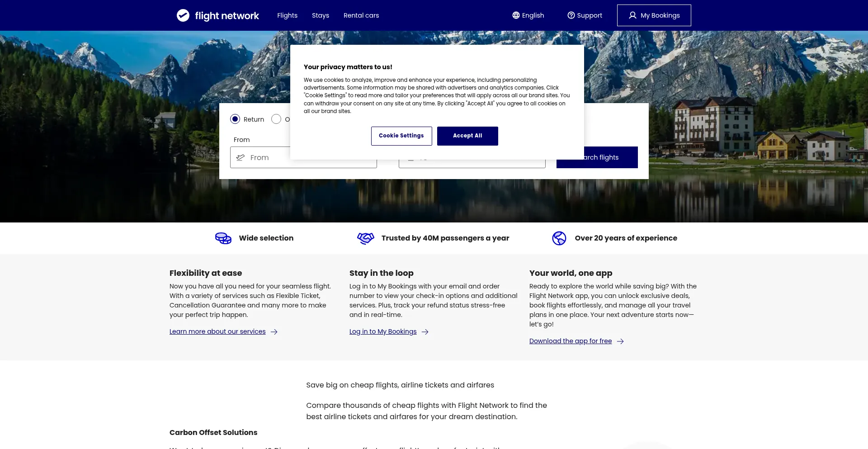This screenshot has height=449, width=868.
Task: Open the English language selector
Action: [528, 15]
